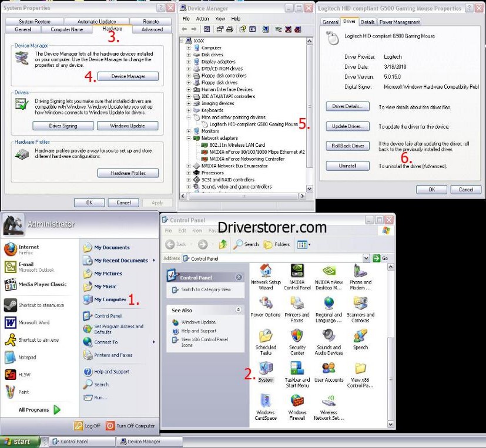Open Printers and Faxes icon in Control Panel window
The height and width of the screenshot is (448, 486).
coord(297,309)
